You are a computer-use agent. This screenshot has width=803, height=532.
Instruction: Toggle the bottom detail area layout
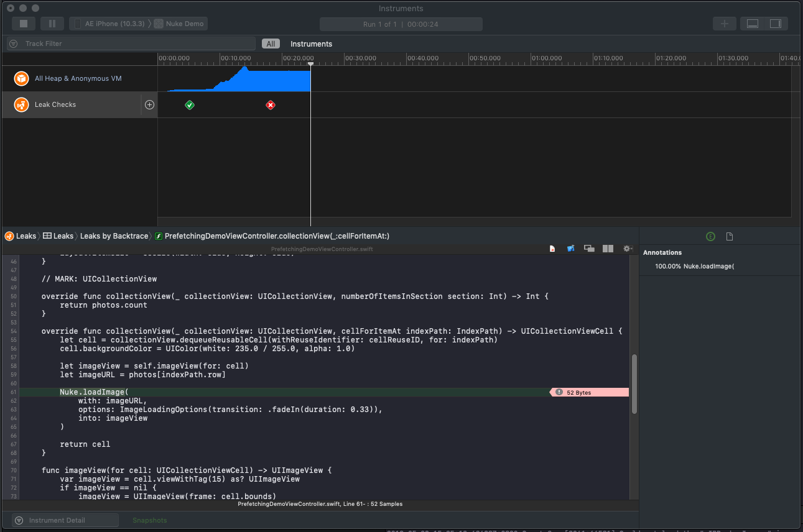(753, 23)
